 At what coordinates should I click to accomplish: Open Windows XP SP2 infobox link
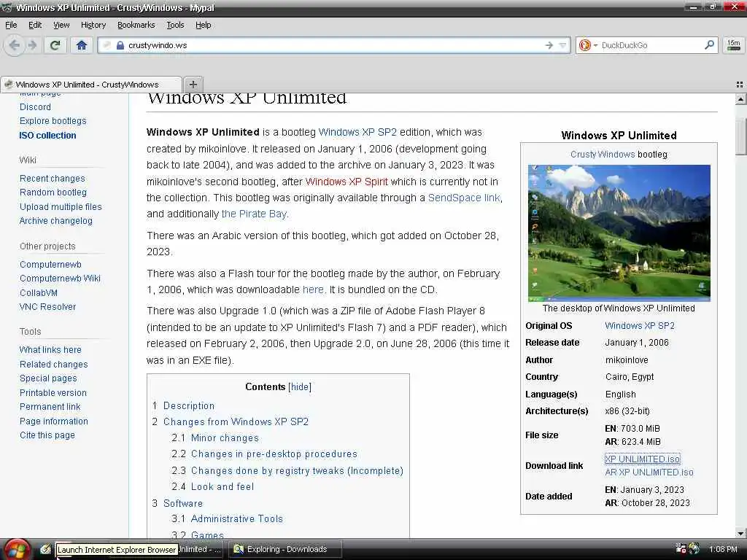click(x=639, y=326)
